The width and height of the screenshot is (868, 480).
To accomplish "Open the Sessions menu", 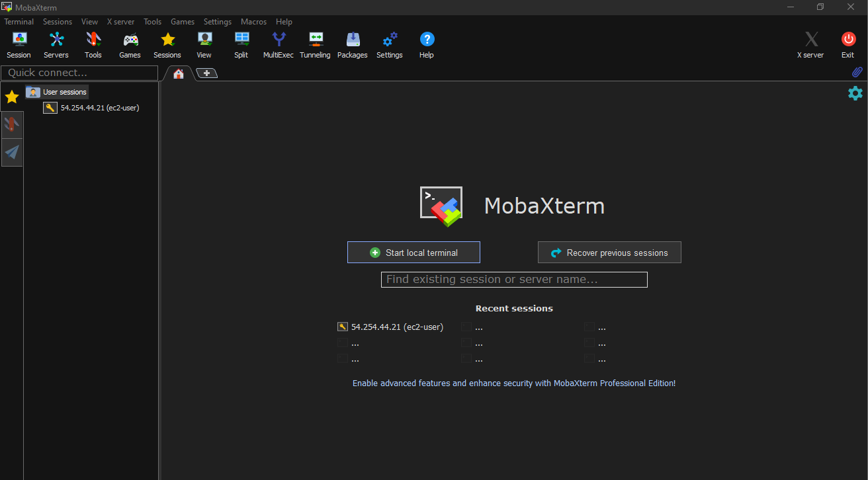I will point(58,22).
